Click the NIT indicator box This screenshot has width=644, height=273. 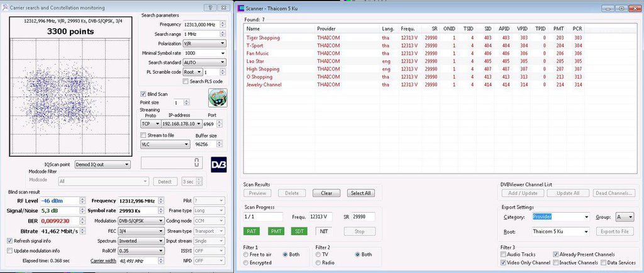[x=324, y=231]
